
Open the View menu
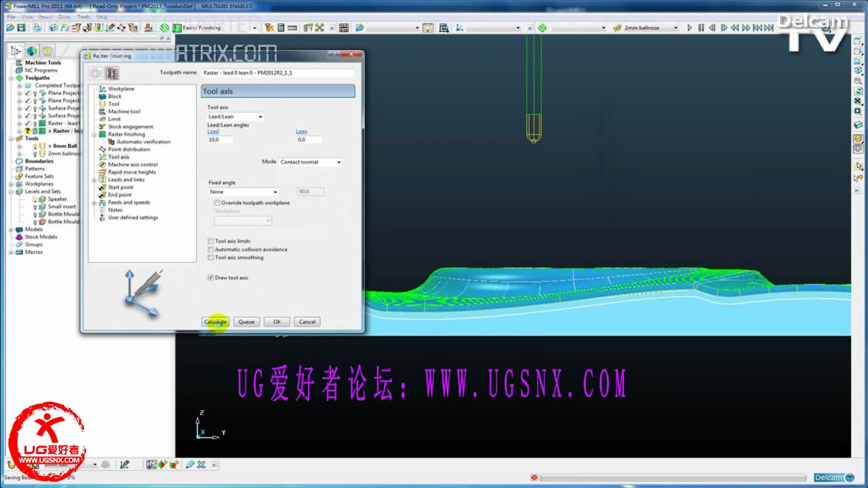pyautogui.click(x=27, y=16)
